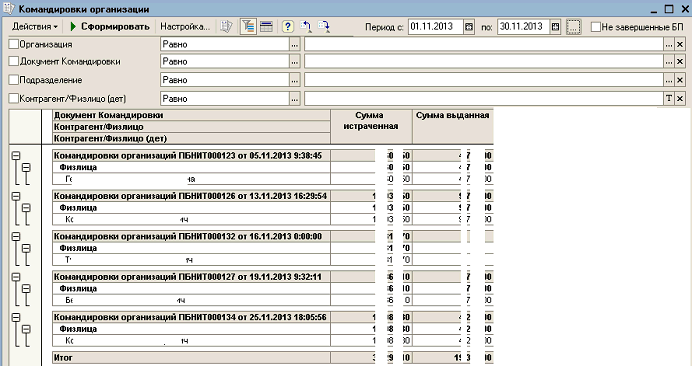Open the calendar for the period end date
Image resolution: width=693 pixels, height=367 pixels.
point(556,27)
